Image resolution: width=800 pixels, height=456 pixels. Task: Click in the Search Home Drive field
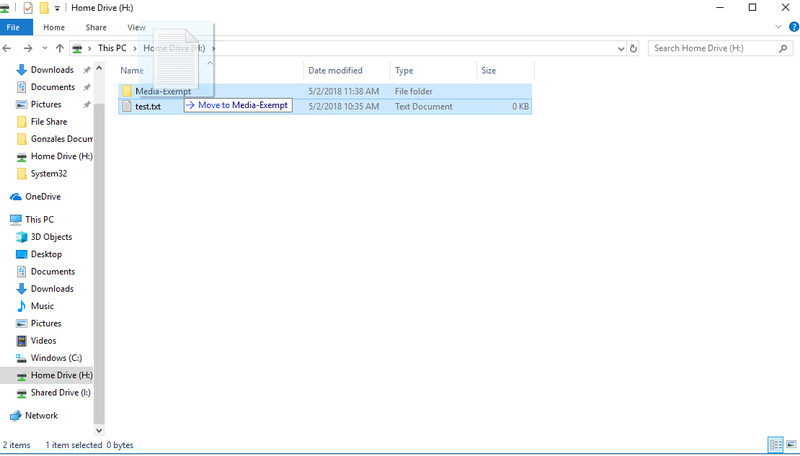click(710, 48)
